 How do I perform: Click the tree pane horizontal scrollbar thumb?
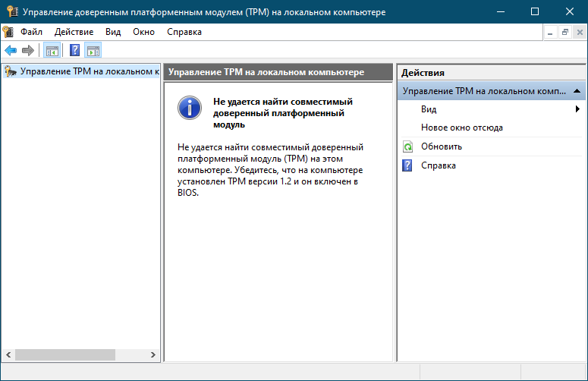[65, 354]
